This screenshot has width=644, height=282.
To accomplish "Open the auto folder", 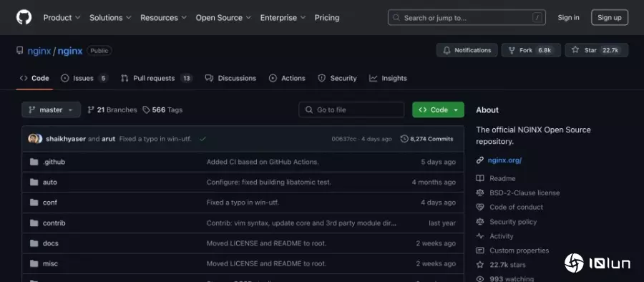I will 49,182.
